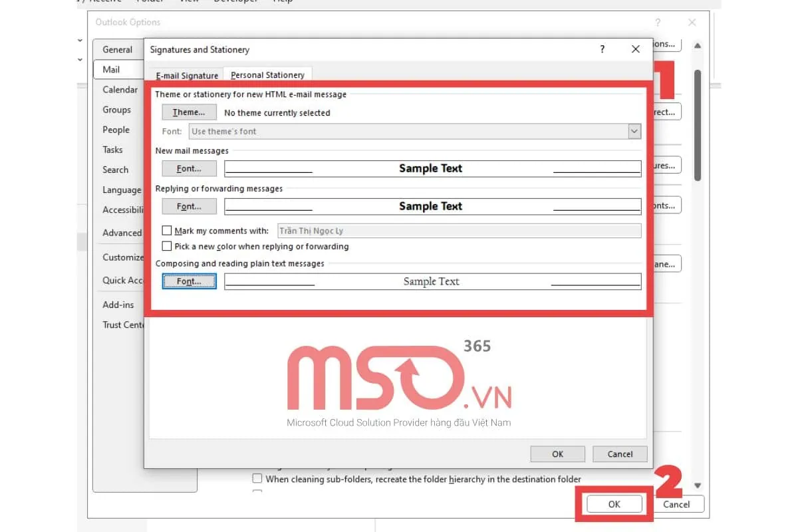Screen dimensions: 798x532
Task: Cancel the Signatures and Stationery dialog
Action: (x=620, y=454)
